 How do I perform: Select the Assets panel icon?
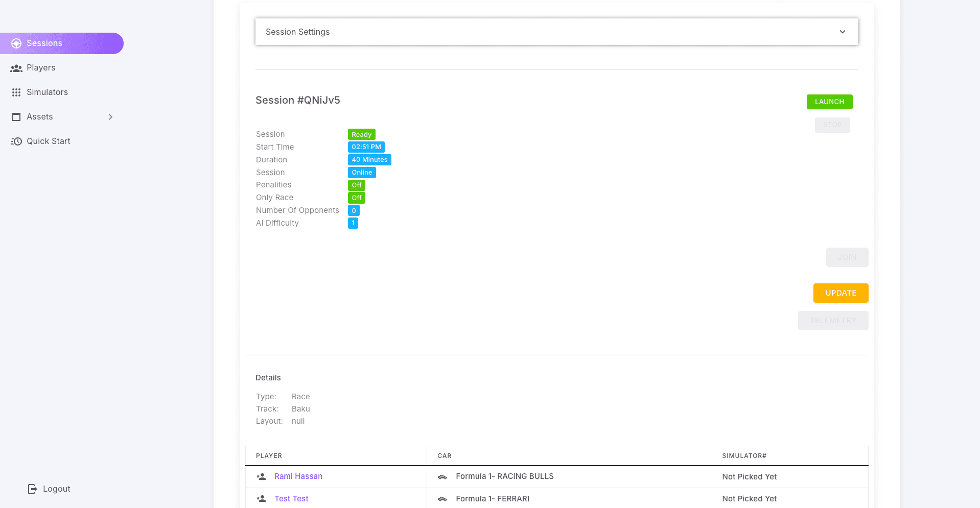[x=16, y=116]
